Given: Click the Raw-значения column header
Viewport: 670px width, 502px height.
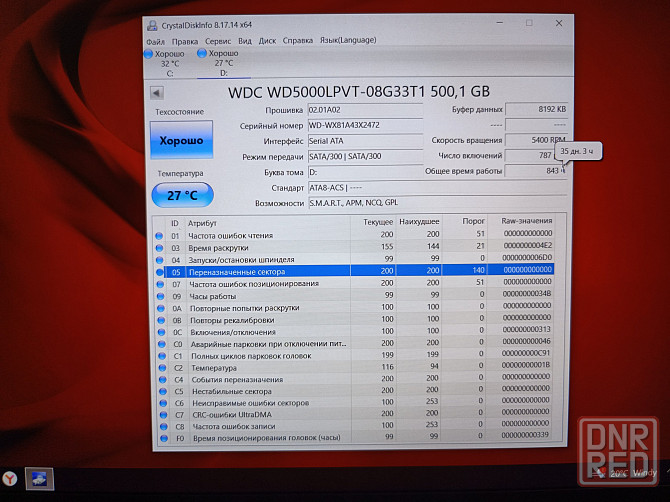Looking at the screenshot, I should click(x=521, y=221).
